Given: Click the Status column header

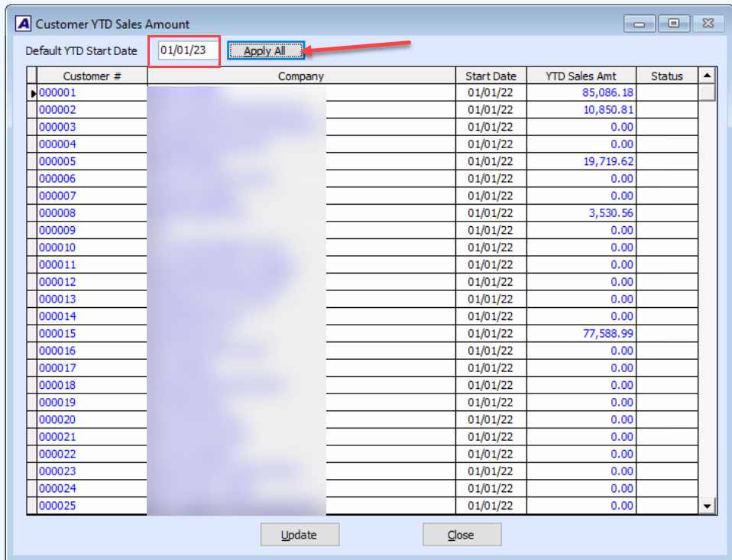Looking at the screenshot, I should coord(666,75).
